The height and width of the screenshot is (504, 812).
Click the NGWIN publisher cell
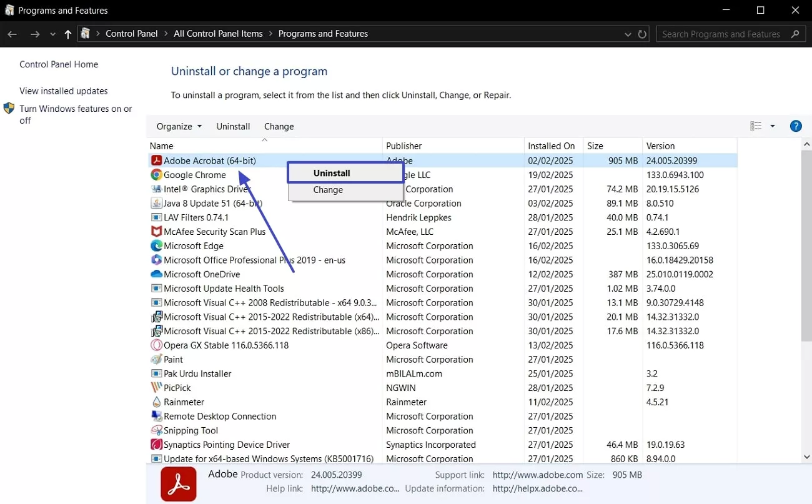click(x=402, y=388)
